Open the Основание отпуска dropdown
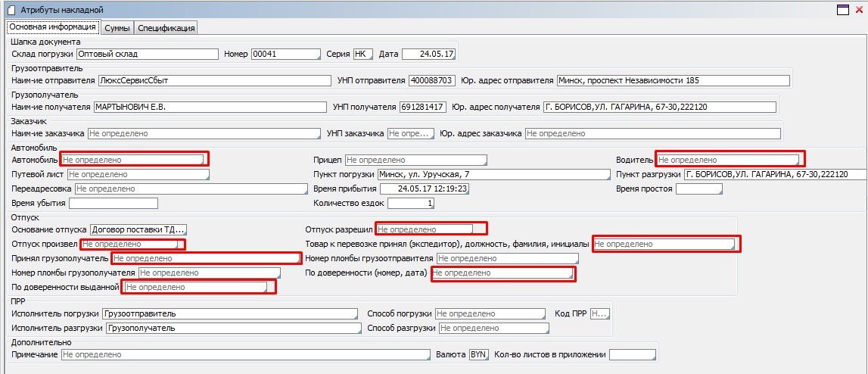868x374 pixels. pyautogui.click(x=138, y=229)
